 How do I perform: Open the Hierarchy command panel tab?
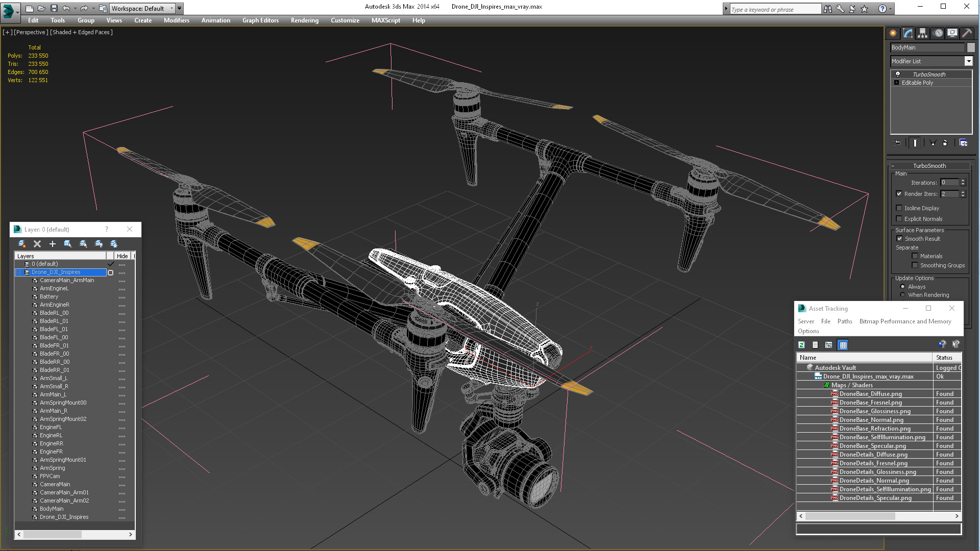point(923,33)
